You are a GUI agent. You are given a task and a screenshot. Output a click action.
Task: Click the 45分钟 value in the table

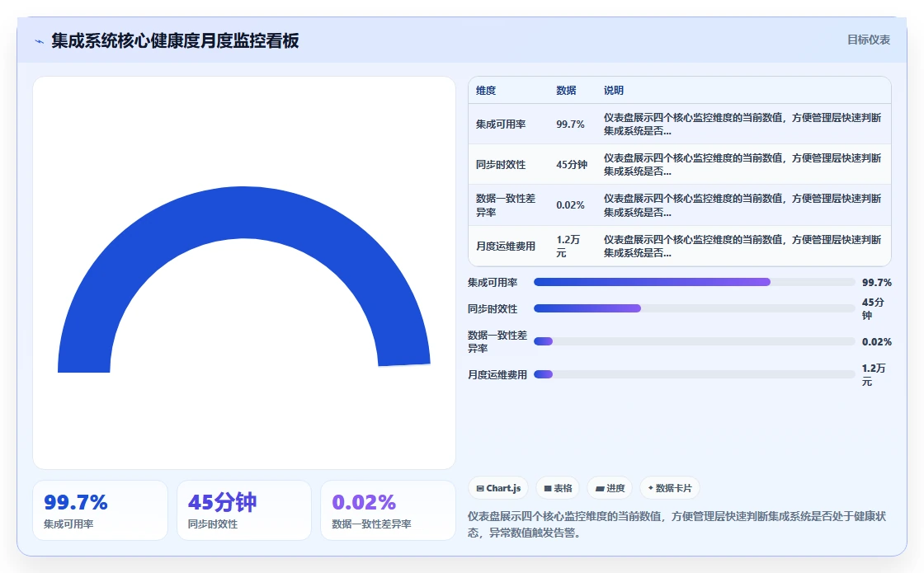click(x=572, y=165)
